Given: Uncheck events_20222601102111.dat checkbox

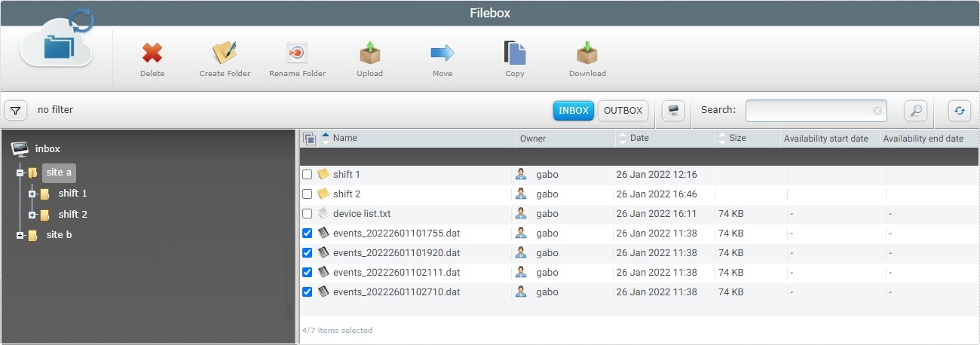Looking at the screenshot, I should [x=307, y=272].
